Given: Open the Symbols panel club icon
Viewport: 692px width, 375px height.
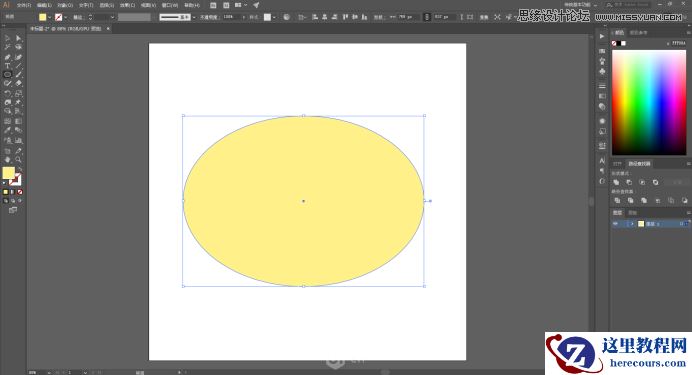Looking at the screenshot, I should click(602, 71).
